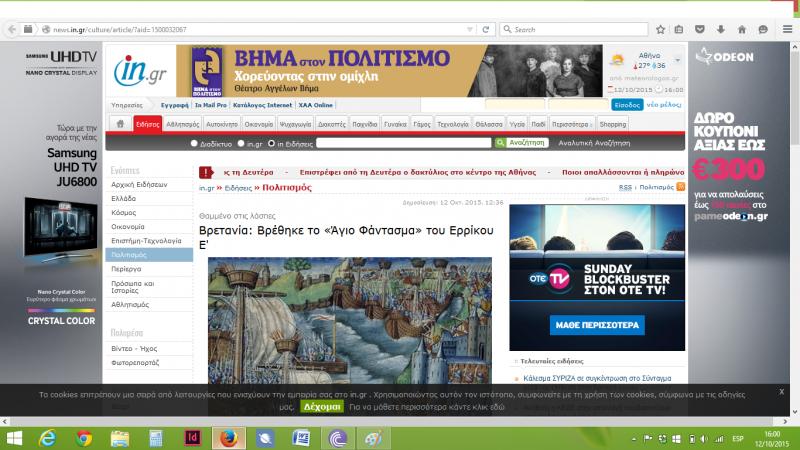Click the ΜΑΘΕ ΠΕΡΙΣΣΟΤΕΡΑ ad button
Viewport: 800px width, 450px height.
coord(597,325)
